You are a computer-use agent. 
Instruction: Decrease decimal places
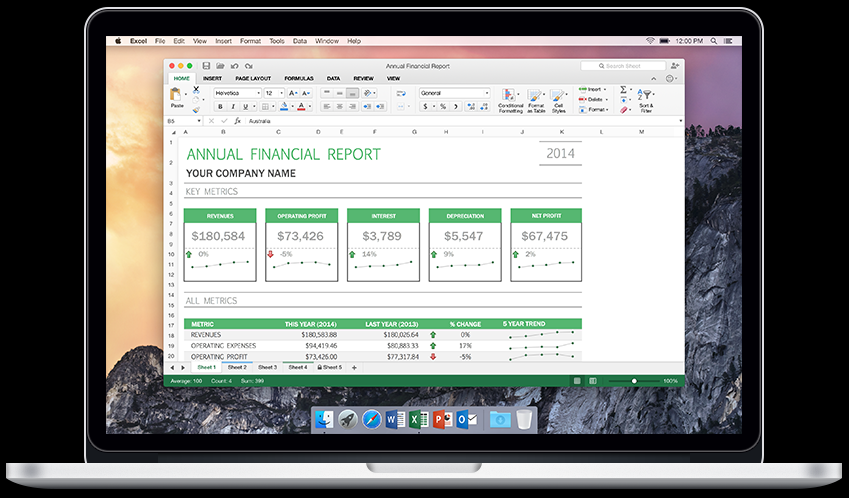[483, 107]
